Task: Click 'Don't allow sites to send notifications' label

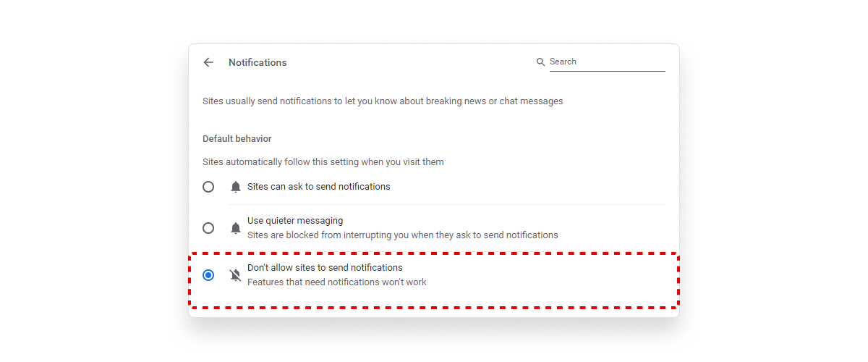Action: click(325, 268)
